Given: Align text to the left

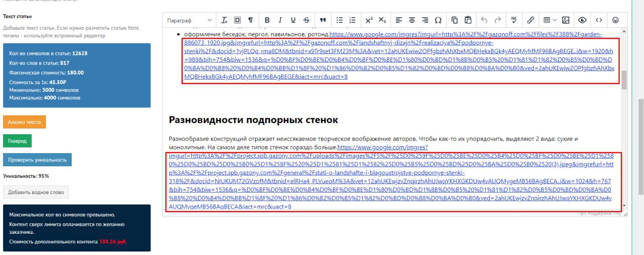Looking at the screenshot, I should pos(399,20).
